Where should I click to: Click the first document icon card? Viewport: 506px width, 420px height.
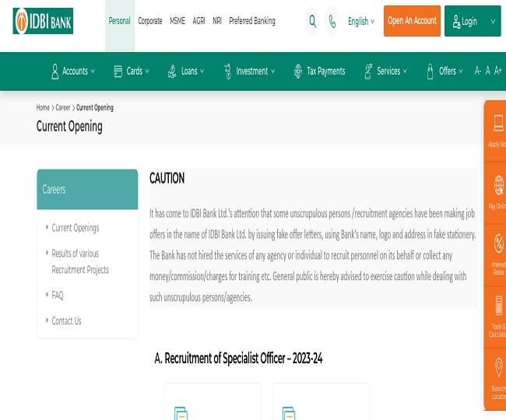tap(181, 413)
